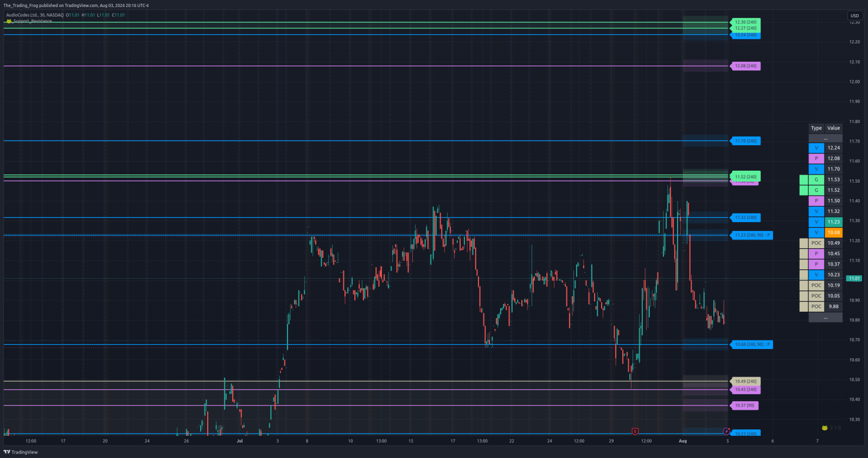The height and width of the screenshot is (458, 868).
Task: Click the 11.70 (240) blue level label
Action: (746, 141)
